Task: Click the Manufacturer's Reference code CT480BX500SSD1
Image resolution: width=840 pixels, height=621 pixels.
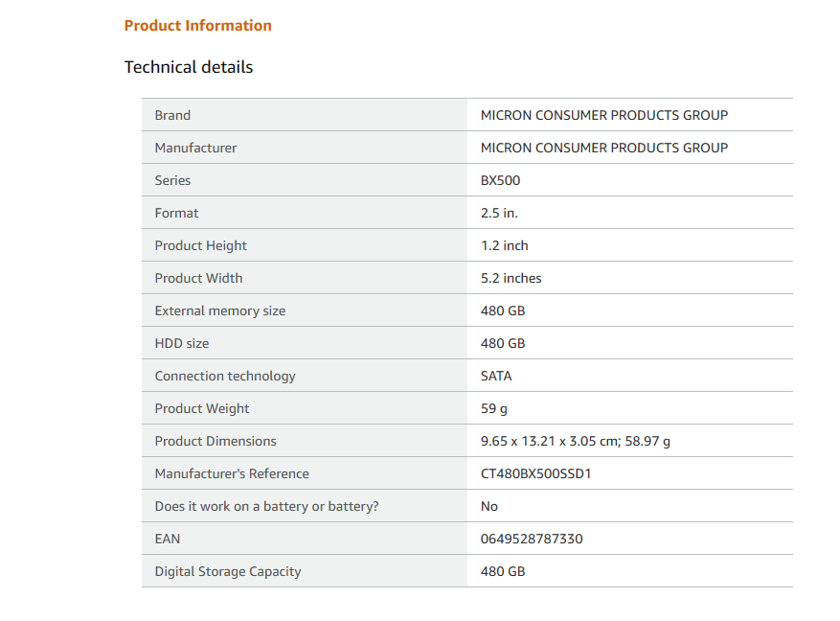Action: (x=535, y=473)
